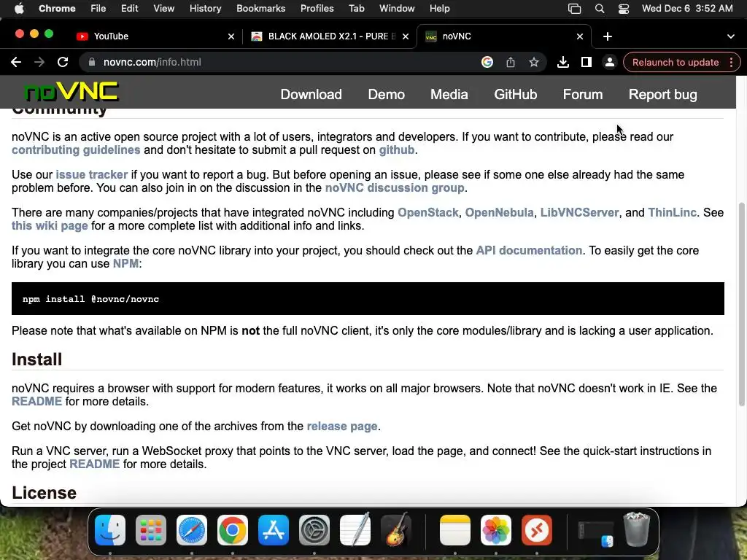Open the noVNC discussion group link
Image resolution: width=747 pixels, height=560 pixels.
click(x=395, y=187)
